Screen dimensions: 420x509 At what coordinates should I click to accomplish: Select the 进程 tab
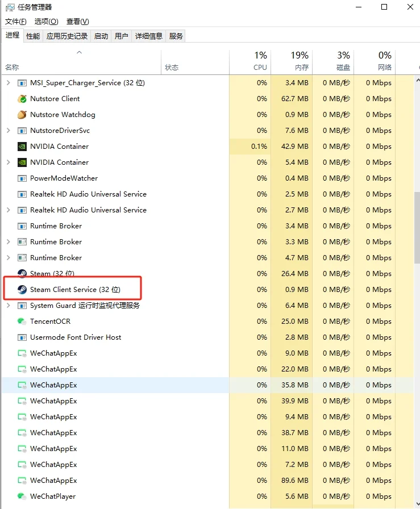(x=13, y=35)
